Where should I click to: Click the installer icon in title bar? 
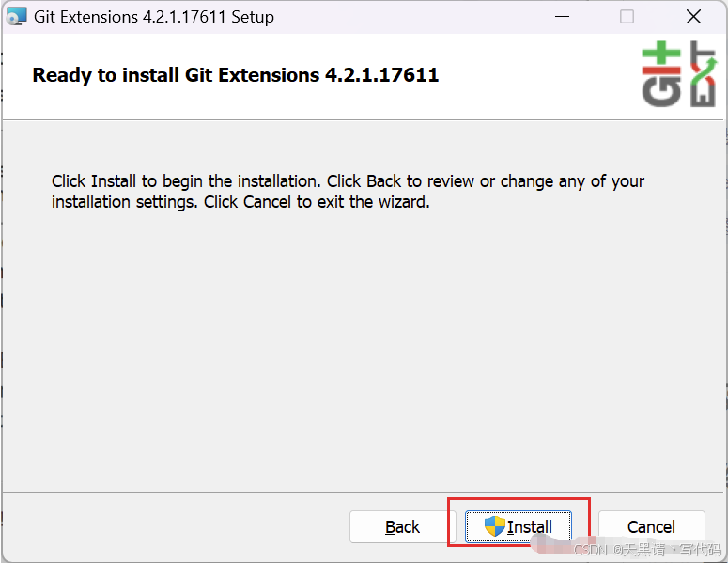tap(16, 17)
